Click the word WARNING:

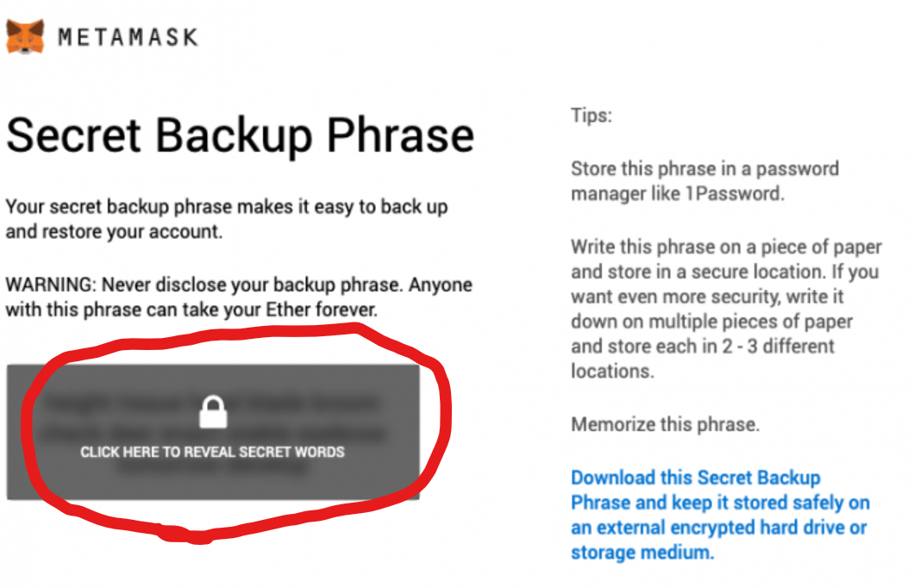(51, 285)
